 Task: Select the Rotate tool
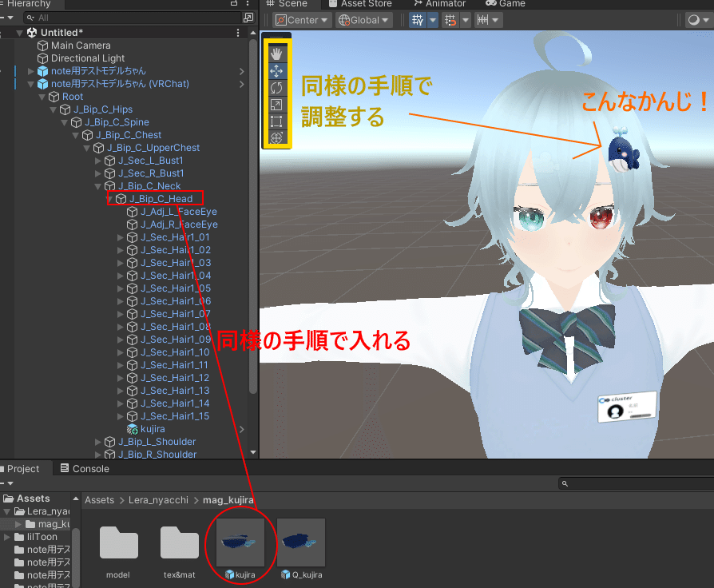276,88
